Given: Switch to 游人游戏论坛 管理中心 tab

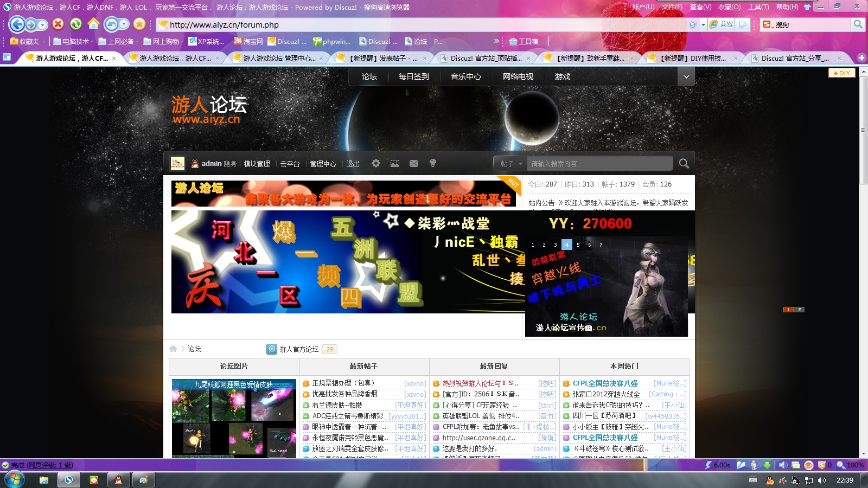Looking at the screenshot, I should click(278, 58).
